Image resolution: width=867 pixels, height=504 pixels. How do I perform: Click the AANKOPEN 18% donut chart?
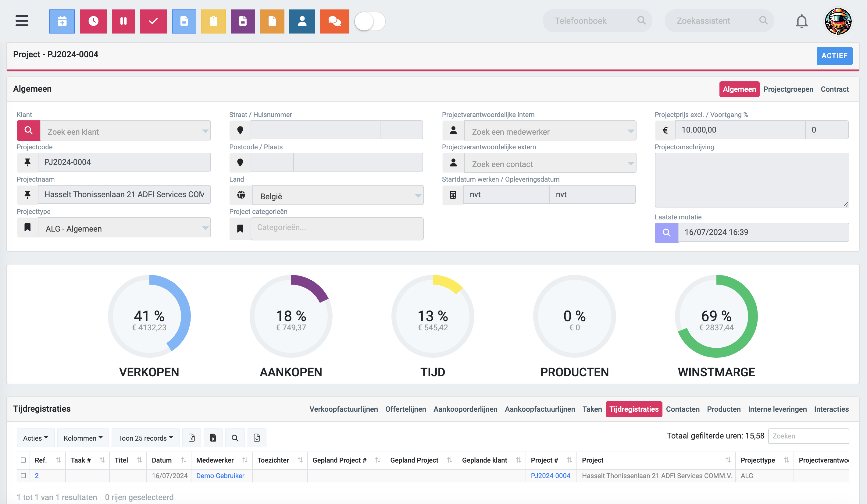point(291,316)
